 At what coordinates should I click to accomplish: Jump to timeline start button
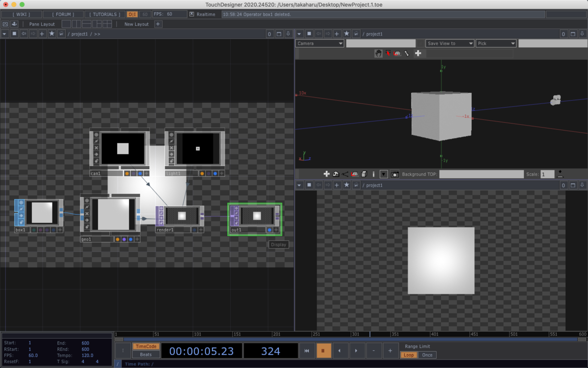pos(307,351)
